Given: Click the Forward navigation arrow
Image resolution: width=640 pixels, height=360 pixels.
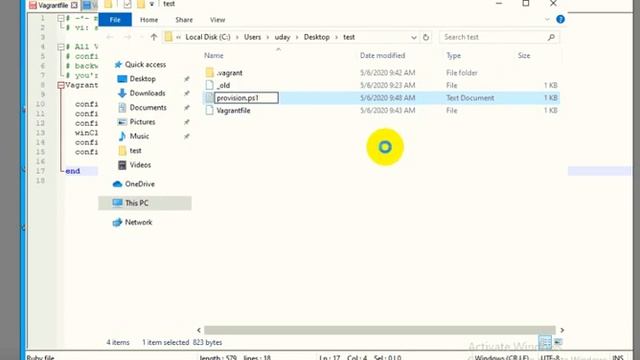Looking at the screenshot, I should point(127,37).
